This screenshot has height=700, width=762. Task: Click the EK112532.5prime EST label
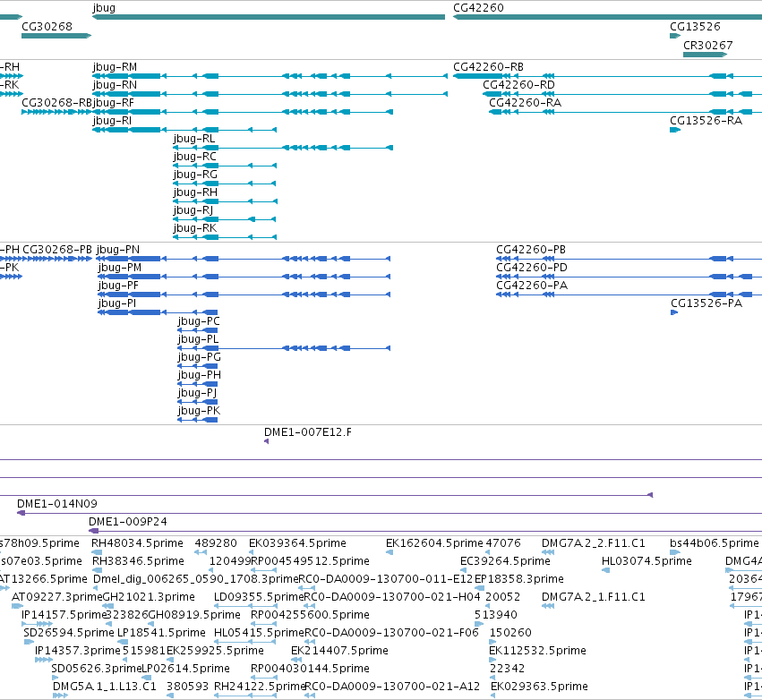pos(537,651)
